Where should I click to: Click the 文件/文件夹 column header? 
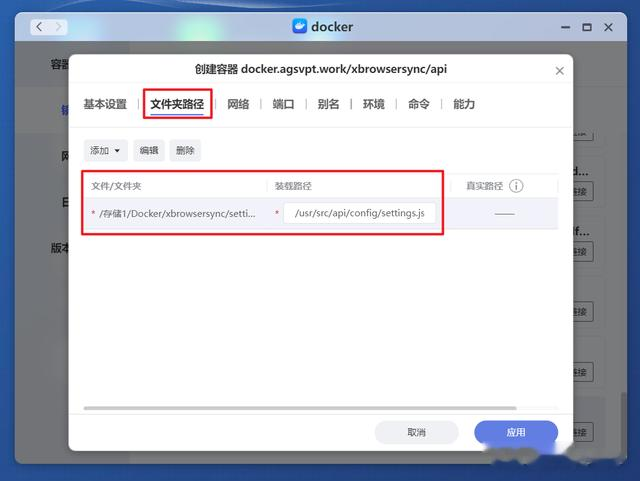(x=116, y=186)
